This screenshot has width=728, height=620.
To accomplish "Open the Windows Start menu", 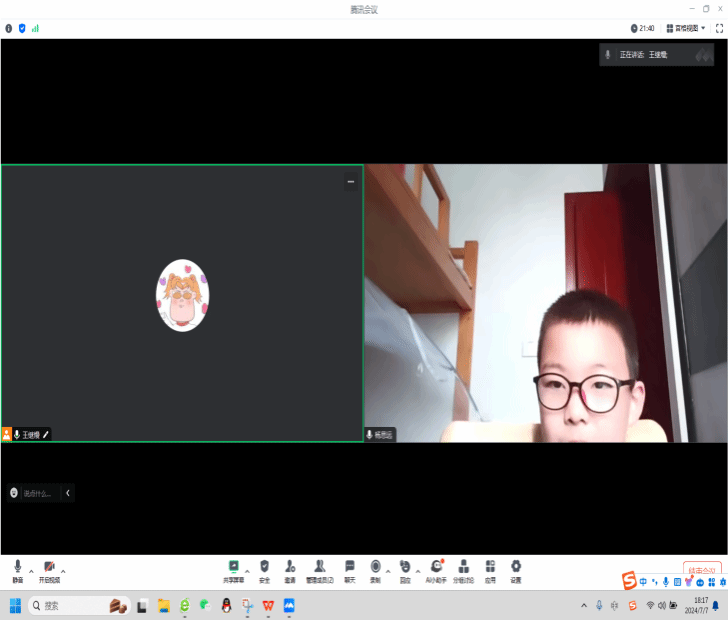I will pos(15,605).
